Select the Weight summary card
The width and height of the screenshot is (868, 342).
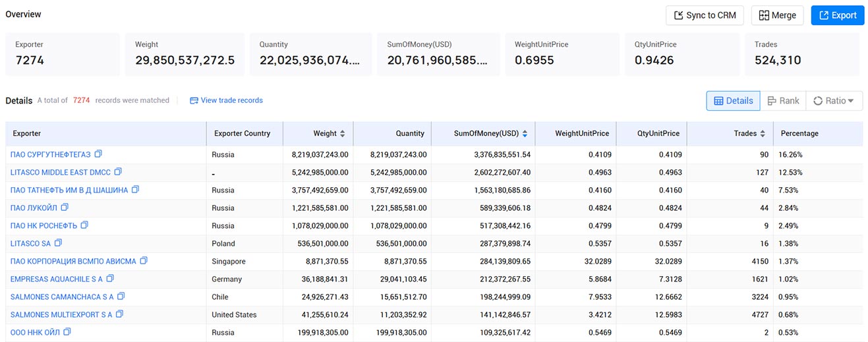(x=185, y=54)
